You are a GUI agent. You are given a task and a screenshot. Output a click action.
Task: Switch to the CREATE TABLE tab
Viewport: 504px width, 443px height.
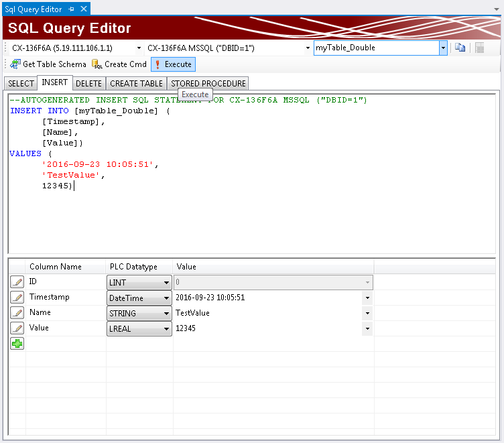[136, 84]
